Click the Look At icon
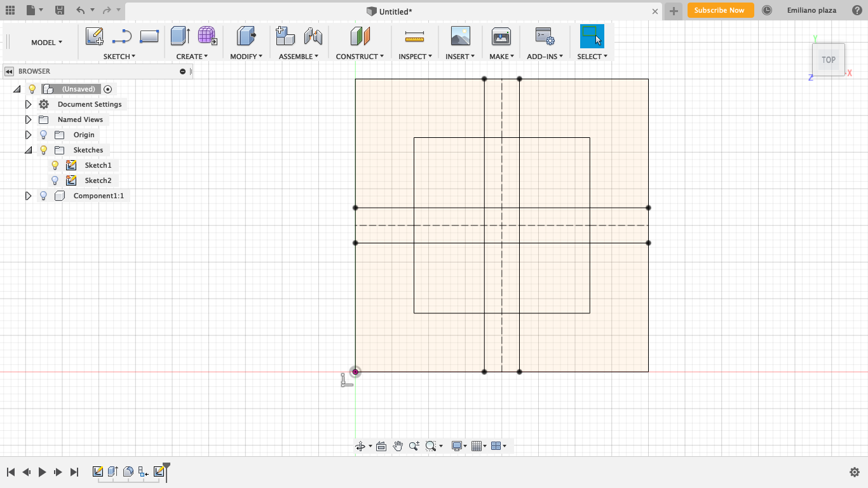This screenshot has width=868, height=488. [381, 446]
